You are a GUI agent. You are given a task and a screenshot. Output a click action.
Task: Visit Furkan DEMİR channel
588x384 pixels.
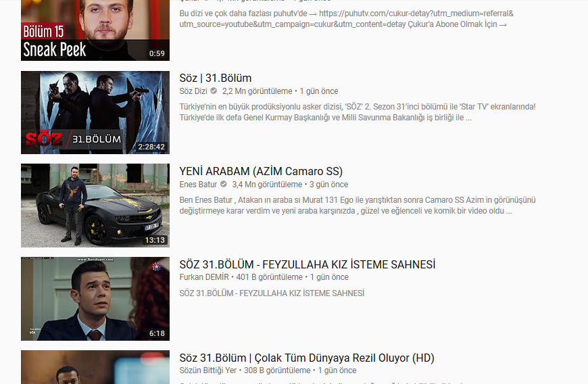click(204, 277)
